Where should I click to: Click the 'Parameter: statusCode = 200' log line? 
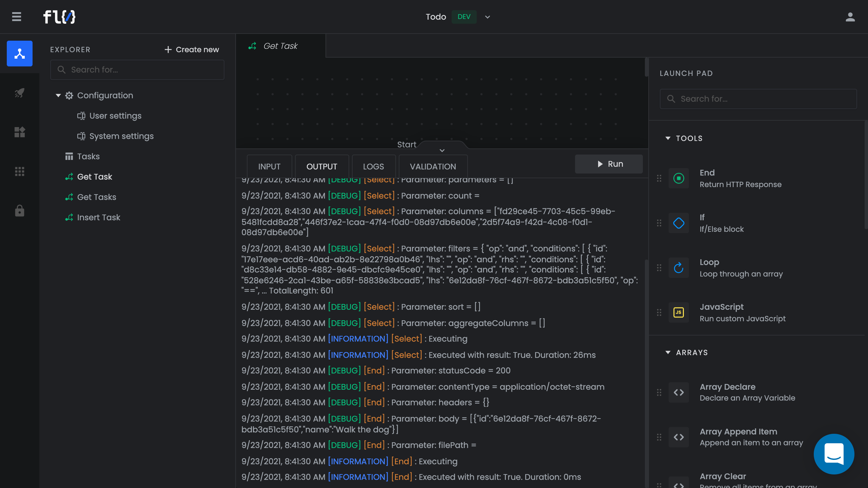click(376, 371)
